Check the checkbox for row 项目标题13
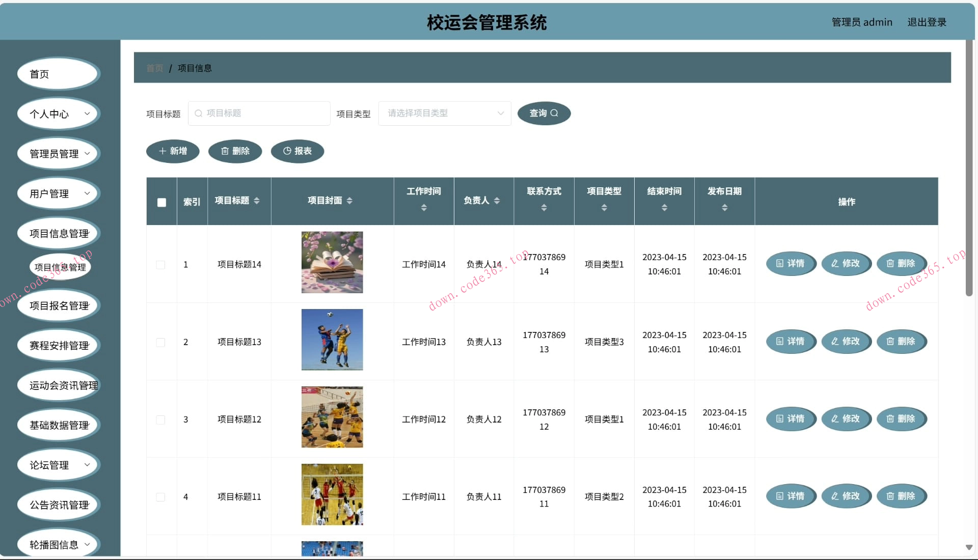978x560 pixels. (161, 342)
